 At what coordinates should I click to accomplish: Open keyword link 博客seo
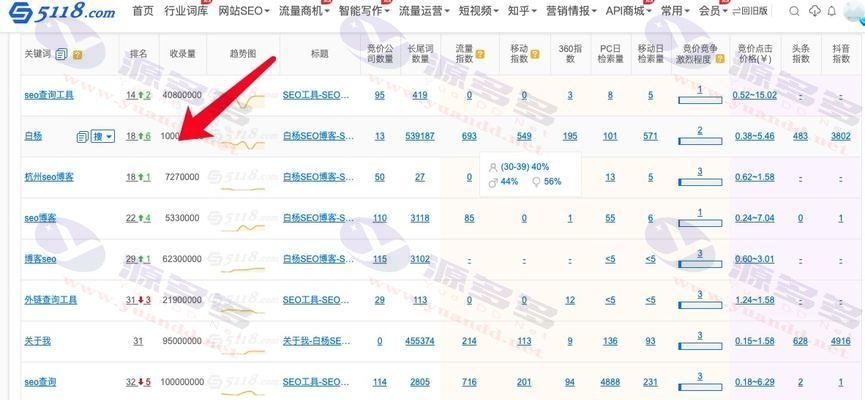pos(40,259)
